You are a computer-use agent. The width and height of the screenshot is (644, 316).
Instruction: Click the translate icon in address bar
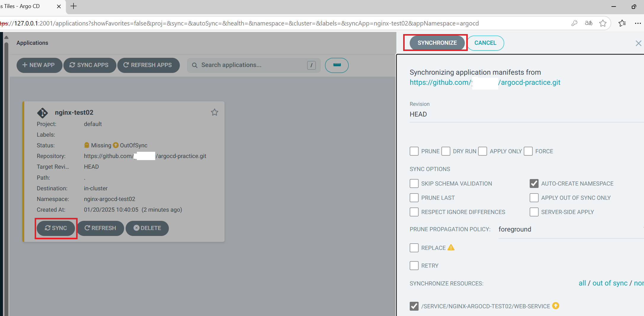click(589, 23)
